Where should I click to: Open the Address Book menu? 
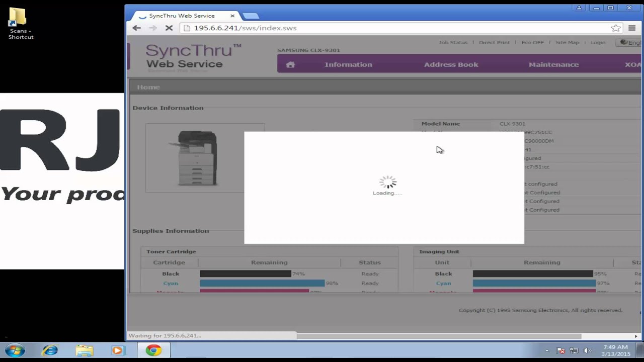tap(451, 64)
